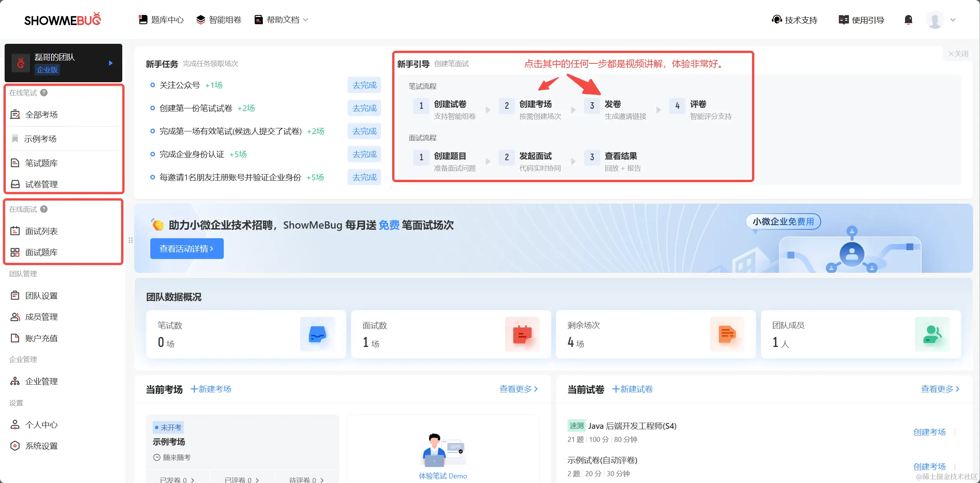This screenshot has height=483, width=980.
Task: Click 去完成 for 关注公众号 task
Action: click(x=364, y=85)
